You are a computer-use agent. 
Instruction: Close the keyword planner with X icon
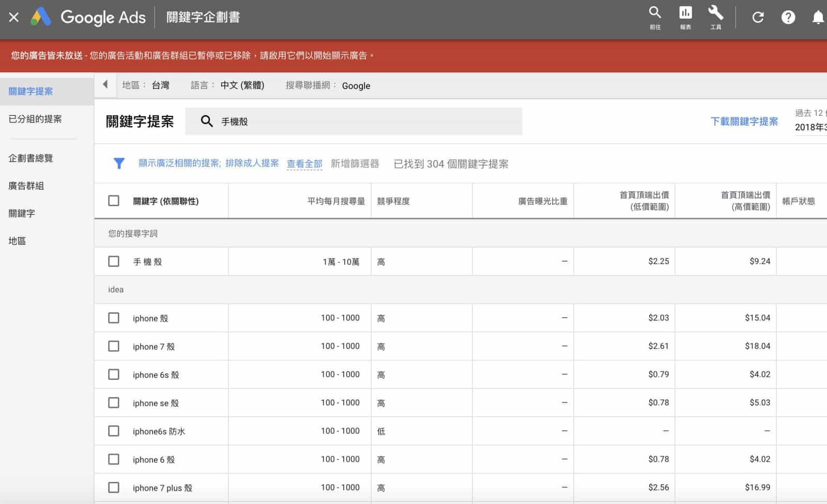click(14, 18)
